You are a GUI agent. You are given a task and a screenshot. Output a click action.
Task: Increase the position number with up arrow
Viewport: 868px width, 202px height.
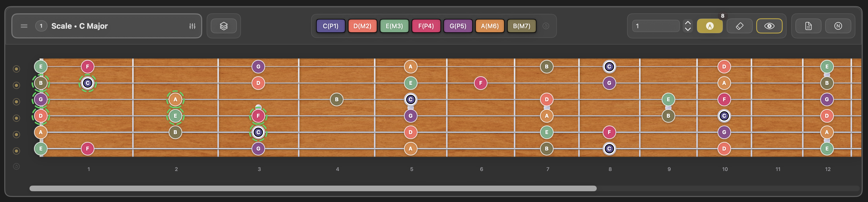click(x=688, y=23)
